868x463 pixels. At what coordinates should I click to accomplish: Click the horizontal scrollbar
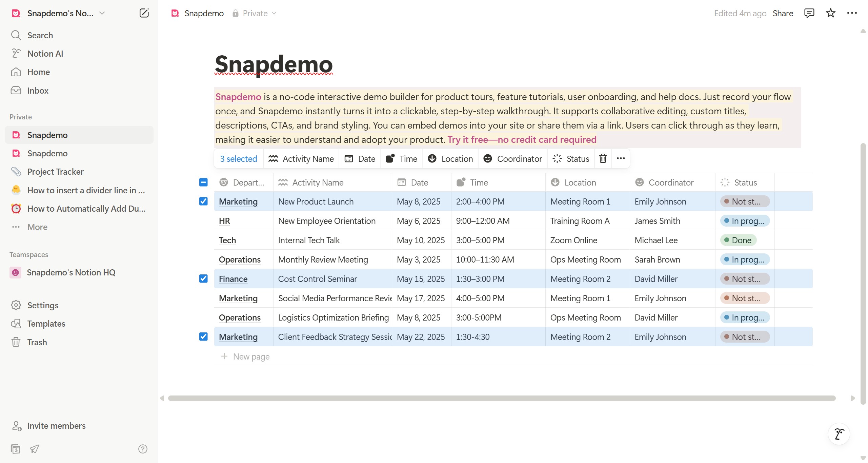point(502,398)
